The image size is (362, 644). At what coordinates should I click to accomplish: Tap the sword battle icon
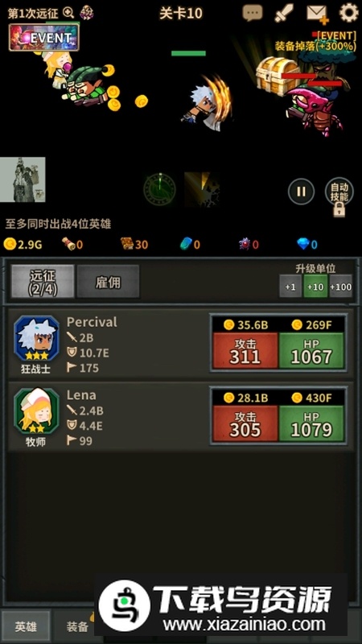284,13
